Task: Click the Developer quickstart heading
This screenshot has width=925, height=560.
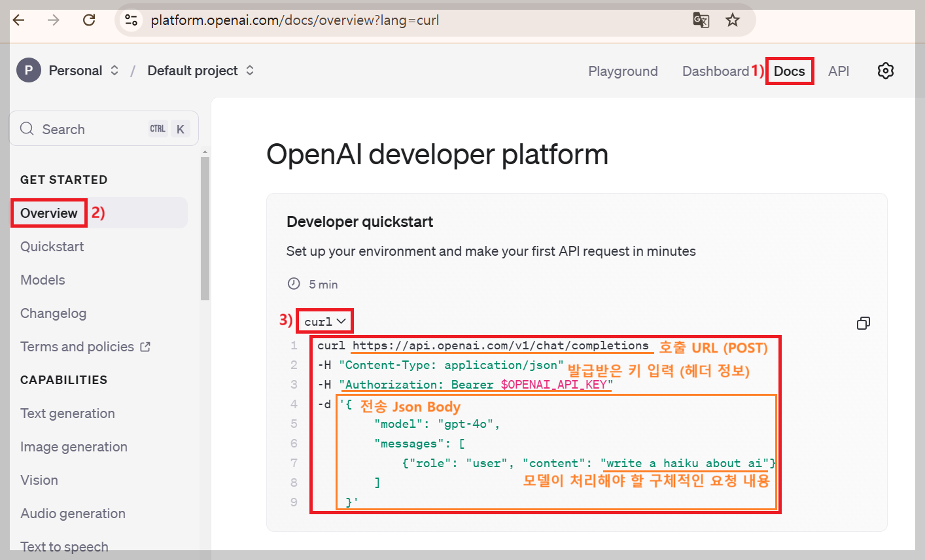Action: [360, 222]
